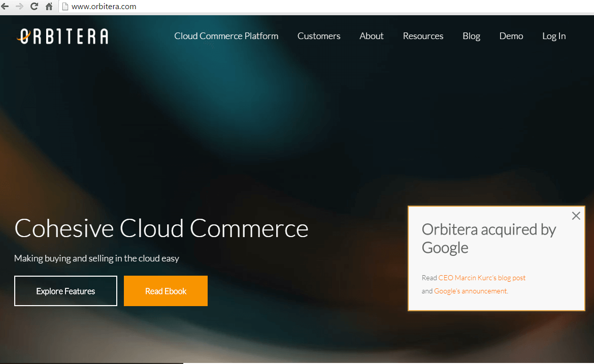Click the Cohesive Cloud Commerce headline

[x=161, y=228]
